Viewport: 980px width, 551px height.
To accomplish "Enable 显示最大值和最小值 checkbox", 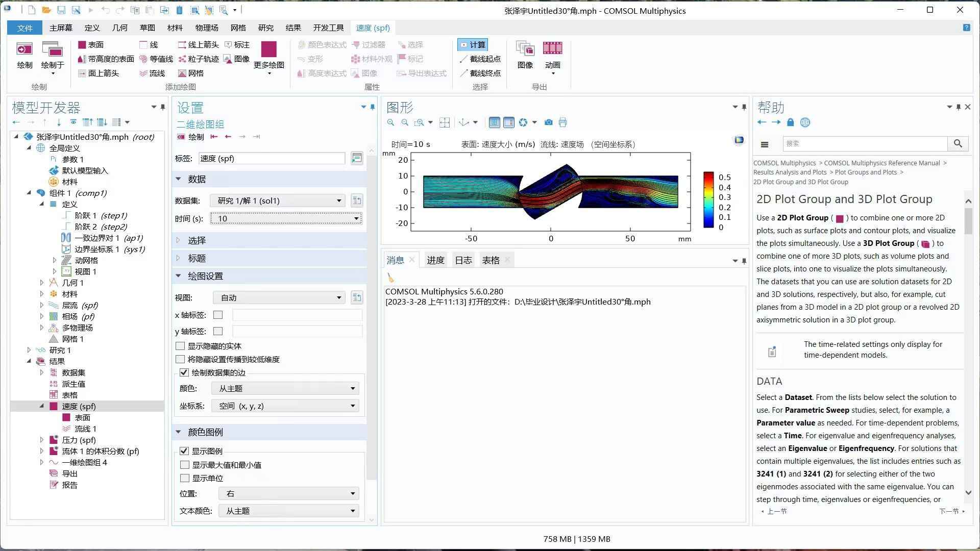I will pos(185,465).
